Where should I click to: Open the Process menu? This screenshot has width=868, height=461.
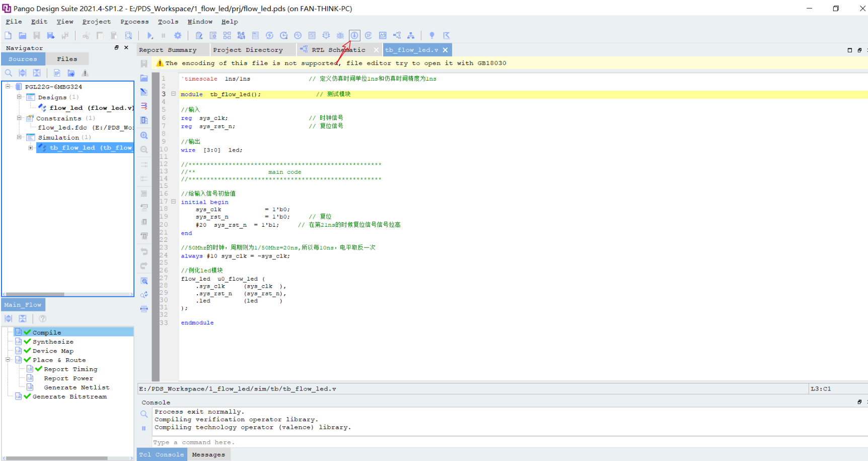pyautogui.click(x=134, y=22)
